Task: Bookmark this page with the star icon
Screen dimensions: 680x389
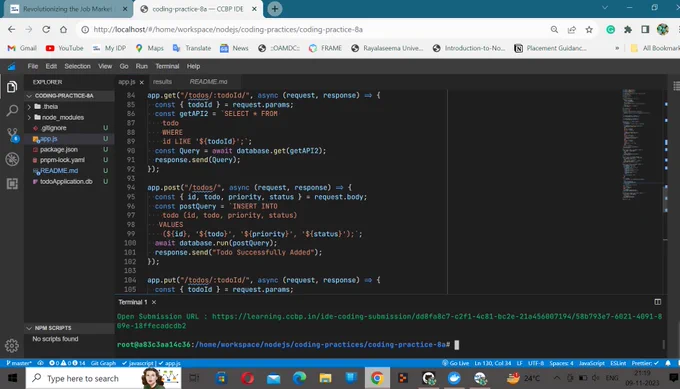Action: point(589,29)
